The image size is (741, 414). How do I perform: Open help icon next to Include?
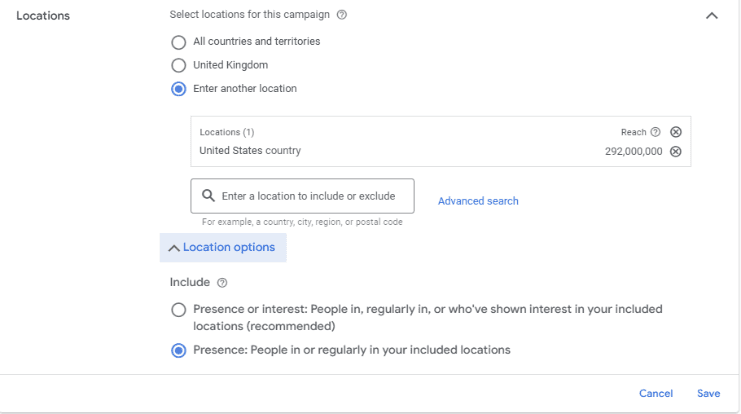point(222,283)
